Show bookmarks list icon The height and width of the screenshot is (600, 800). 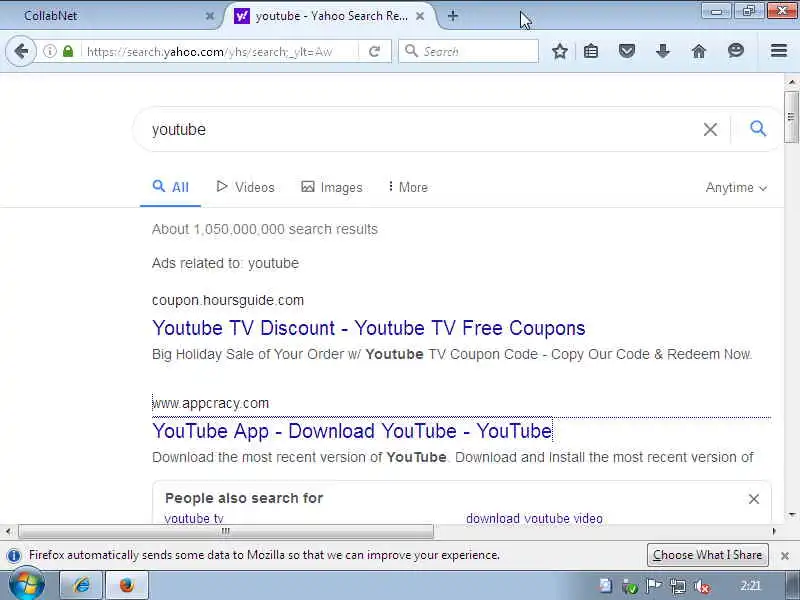point(591,51)
